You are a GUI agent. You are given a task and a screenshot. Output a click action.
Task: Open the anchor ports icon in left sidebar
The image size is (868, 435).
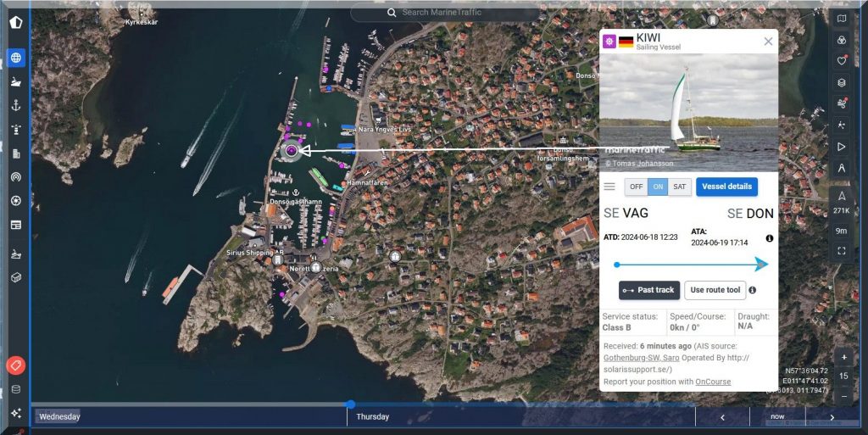pyautogui.click(x=15, y=105)
